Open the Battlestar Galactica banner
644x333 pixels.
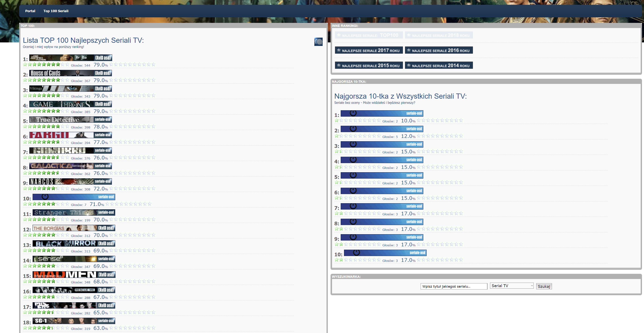point(71,166)
